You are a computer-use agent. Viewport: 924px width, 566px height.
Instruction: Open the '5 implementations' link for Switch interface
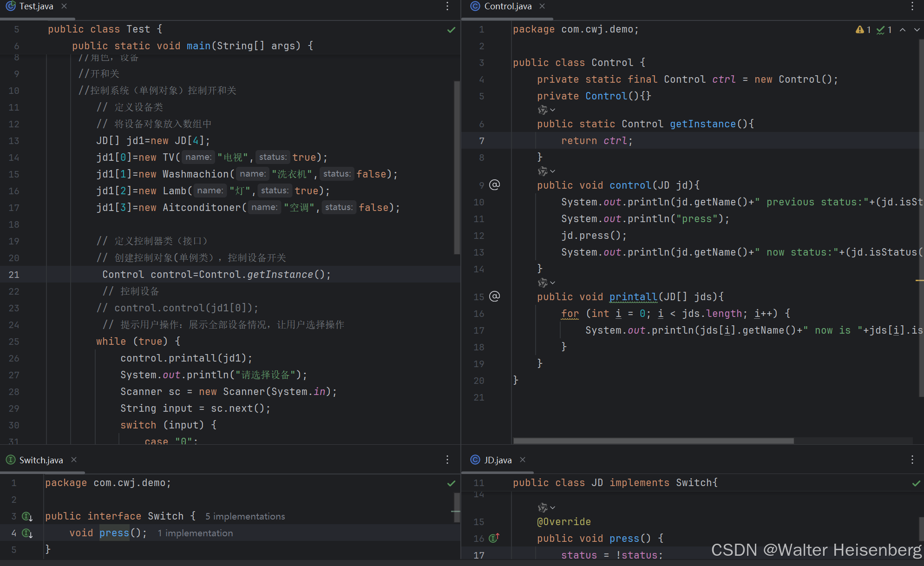[245, 516]
